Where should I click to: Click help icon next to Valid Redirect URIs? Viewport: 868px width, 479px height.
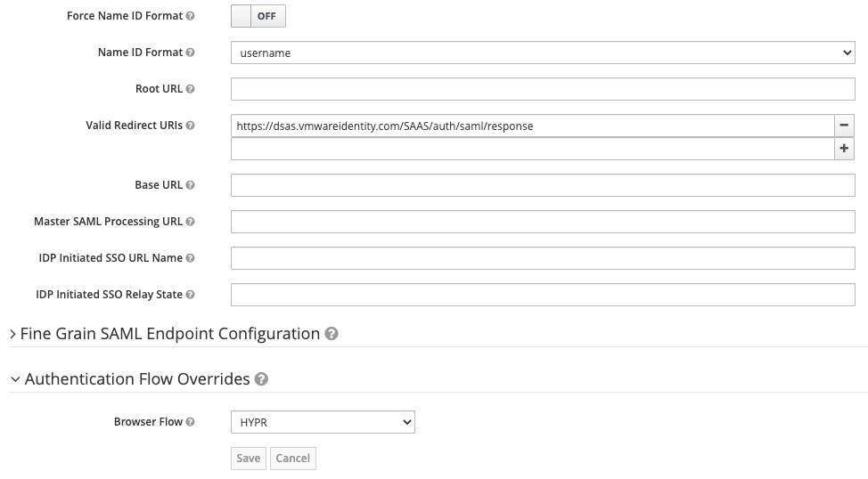pyautogui.click(x=191, y=126)
